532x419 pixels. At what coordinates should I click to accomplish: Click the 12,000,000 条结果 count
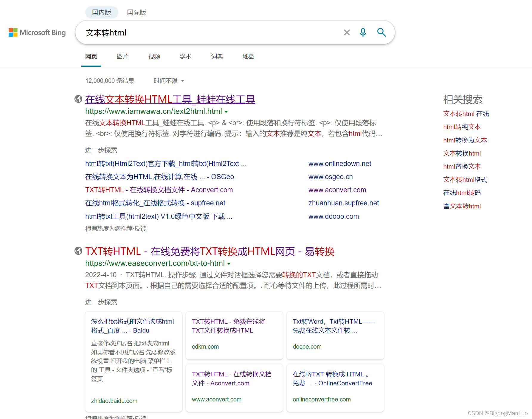110,81
